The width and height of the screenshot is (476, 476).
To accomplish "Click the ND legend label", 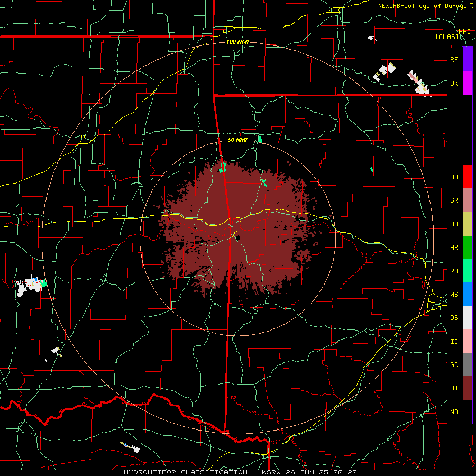I will click(454, 412).
